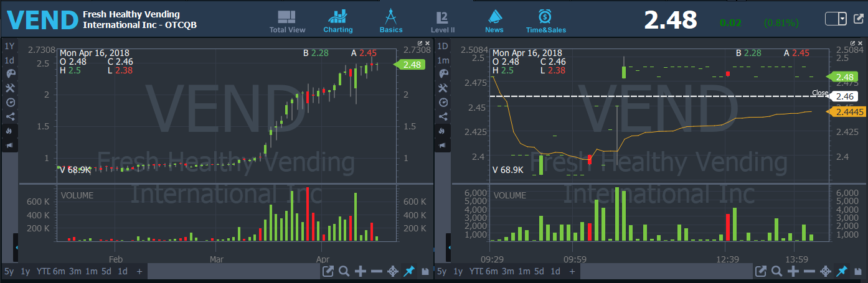Viewport: 868px width, 283px height.
Task: Set right chart timeframe to 1y
Action: coord(458,271)
